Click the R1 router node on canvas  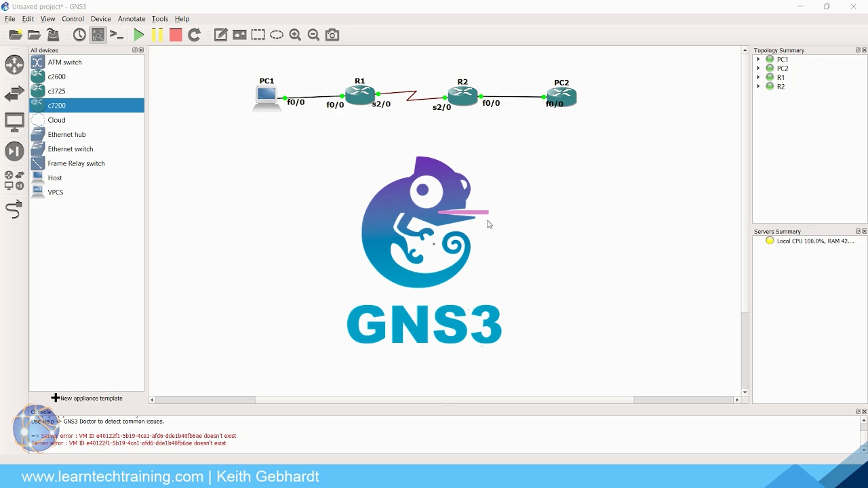pyautogui.click(x=360, y=95)
